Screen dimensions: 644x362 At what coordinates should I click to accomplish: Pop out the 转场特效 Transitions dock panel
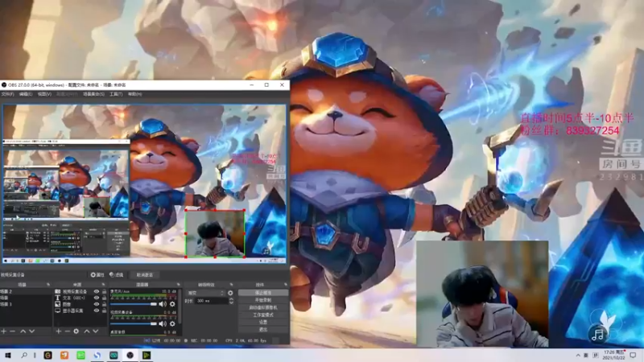pos(231,285)
